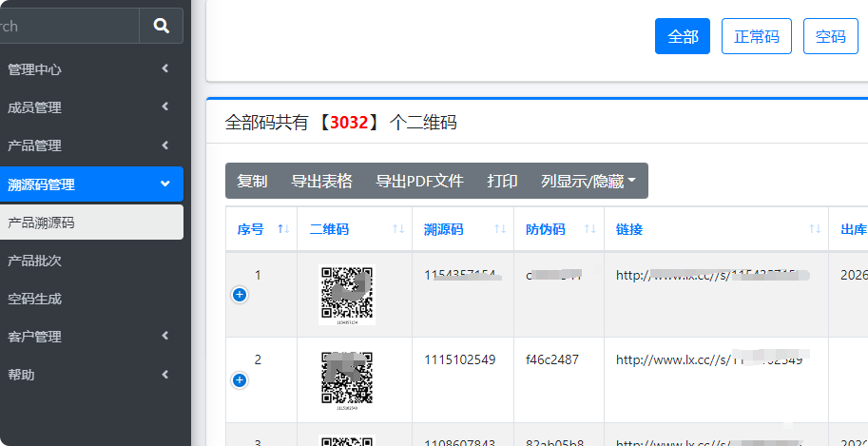Select 溯源码管理 in the sidebar
Screen dimensions: 868x446
coord(91,184)
